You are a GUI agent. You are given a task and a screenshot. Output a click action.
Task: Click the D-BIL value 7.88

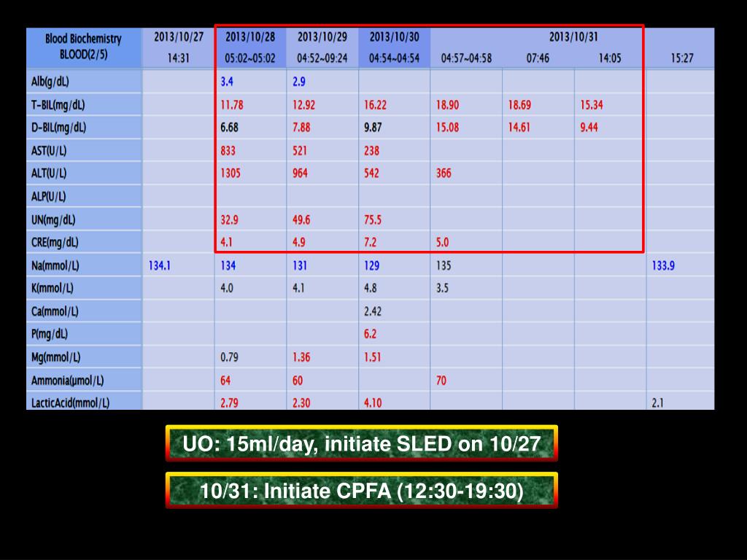tap(301, 127)
